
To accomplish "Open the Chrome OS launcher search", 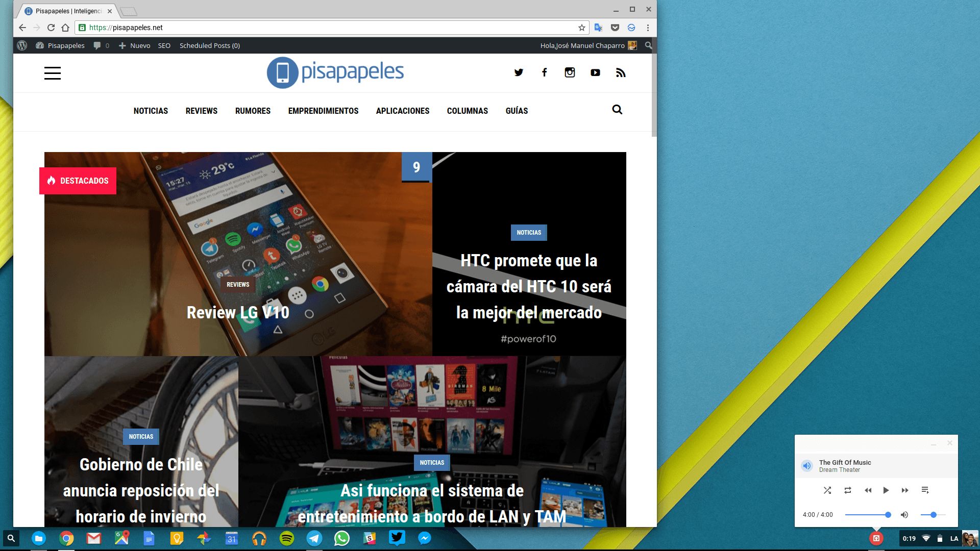I will point(11,538).
